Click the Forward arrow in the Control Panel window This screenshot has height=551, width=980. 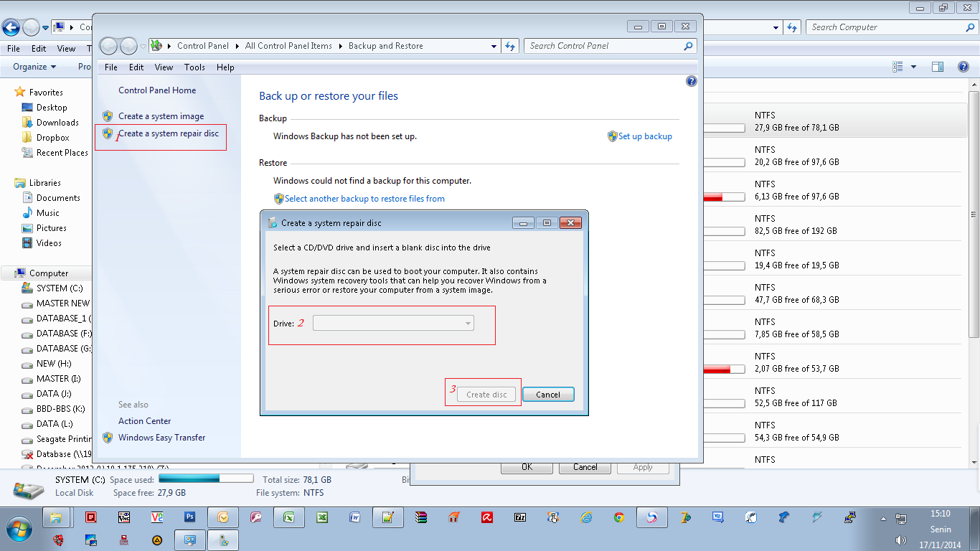pyautogui.click(x=128, y=46)
